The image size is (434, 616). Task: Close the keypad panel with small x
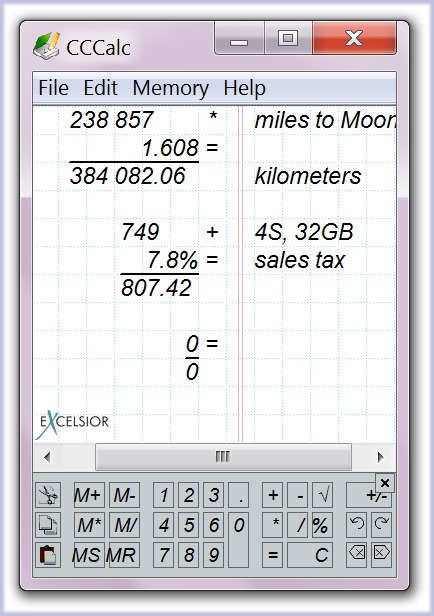tap(385, 483)
